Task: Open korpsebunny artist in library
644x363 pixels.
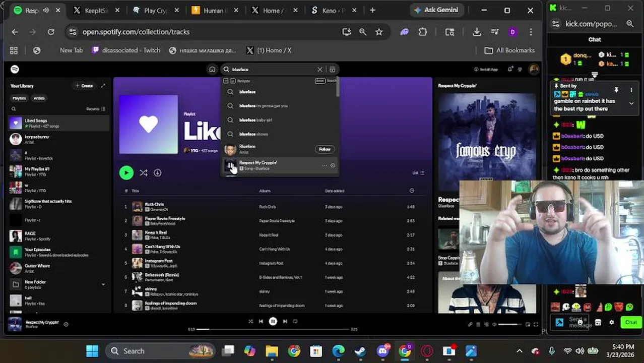Action: click(58, 139)
